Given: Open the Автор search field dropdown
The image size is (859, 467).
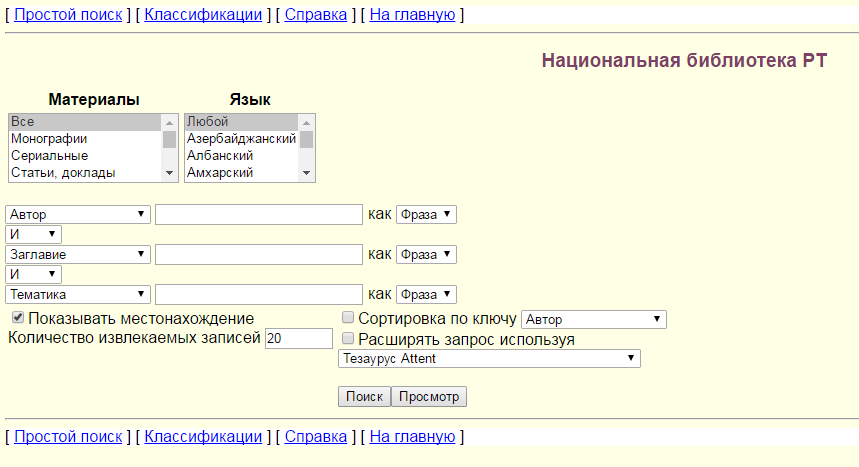Looking at the screenshot, I should (78, 214).
